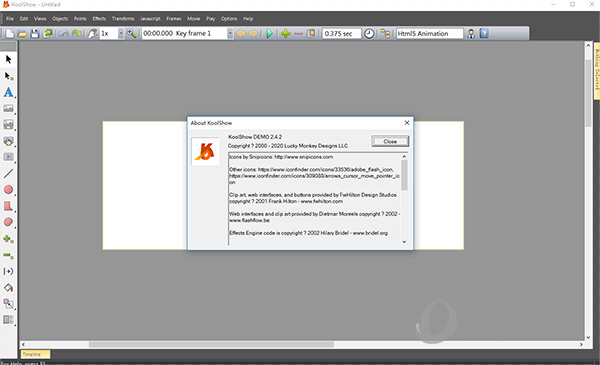
Task: Select the add point green plus tool
Action: coord(8,239)
